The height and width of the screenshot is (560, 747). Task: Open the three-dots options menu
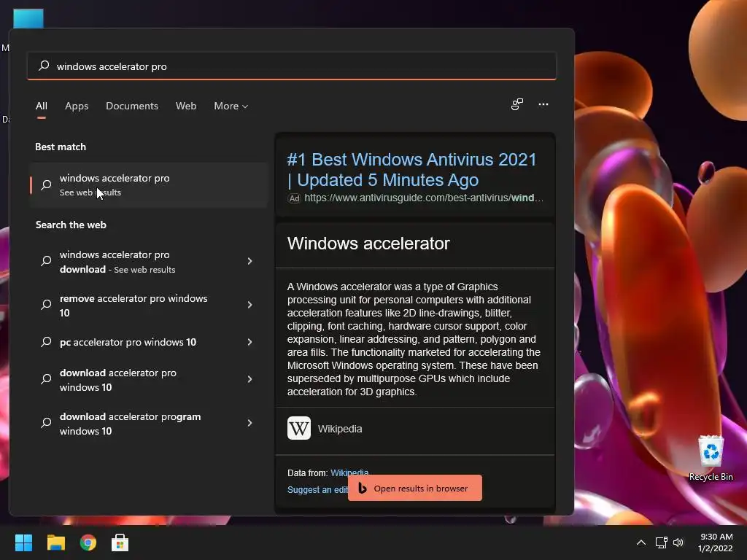pyautogui.click(x=543, y=104)
